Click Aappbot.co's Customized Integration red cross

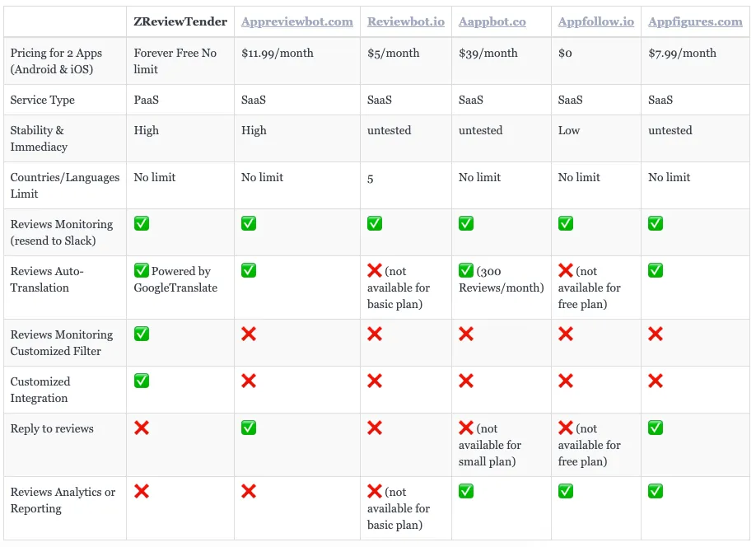(x=466, y=381)
